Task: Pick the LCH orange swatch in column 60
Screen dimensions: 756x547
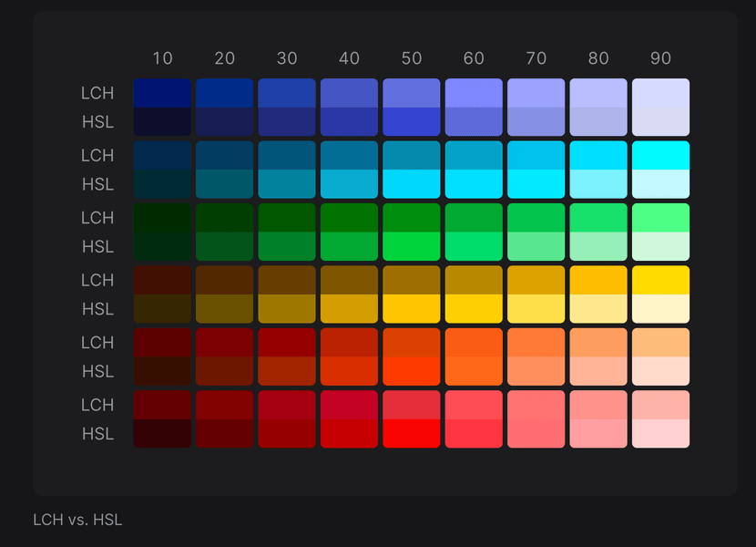Action: coord(474,342)
